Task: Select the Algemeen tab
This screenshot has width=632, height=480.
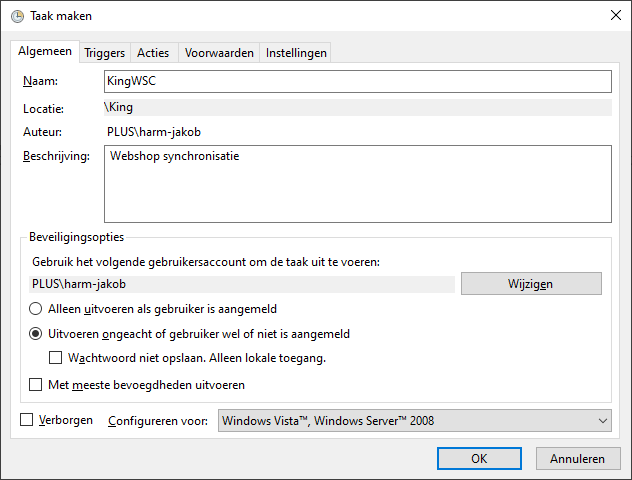Action: point(46,52)
